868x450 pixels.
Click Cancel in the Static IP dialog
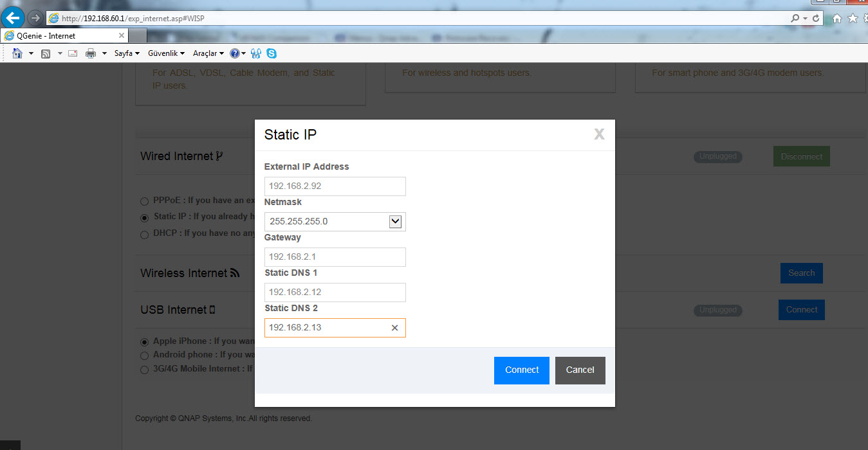point(580,370)
